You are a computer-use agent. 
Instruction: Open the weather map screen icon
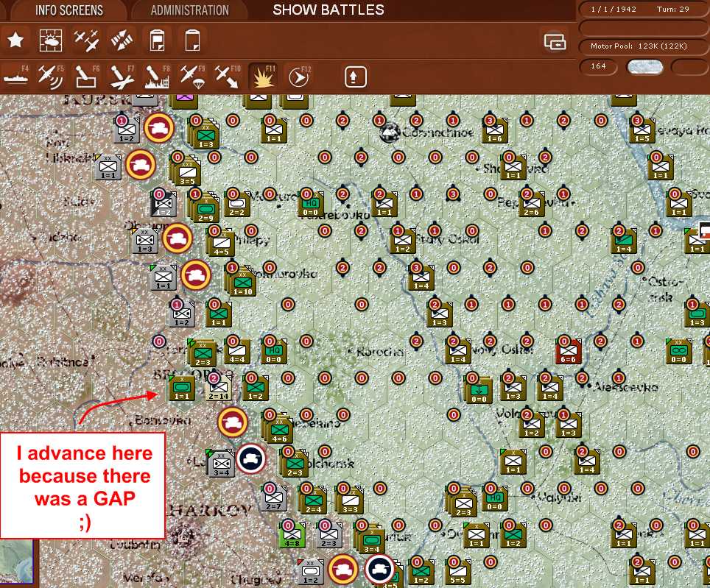point(50,40)
